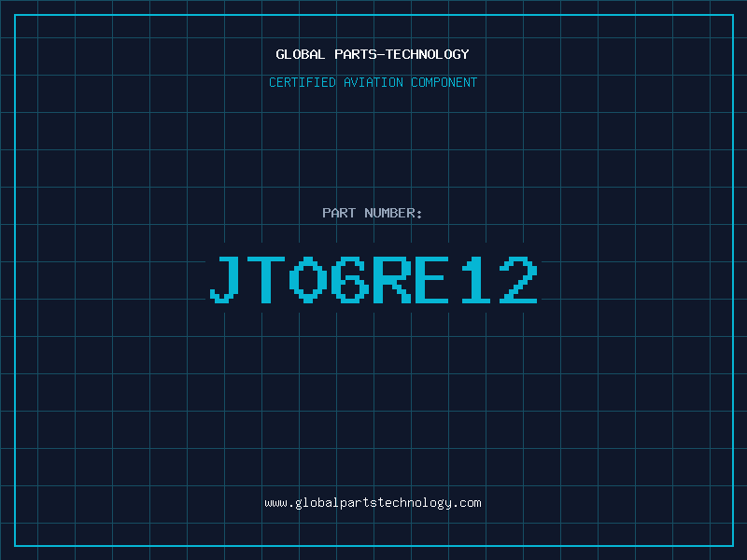Click the PART NUMBER: label

point(373,213)
